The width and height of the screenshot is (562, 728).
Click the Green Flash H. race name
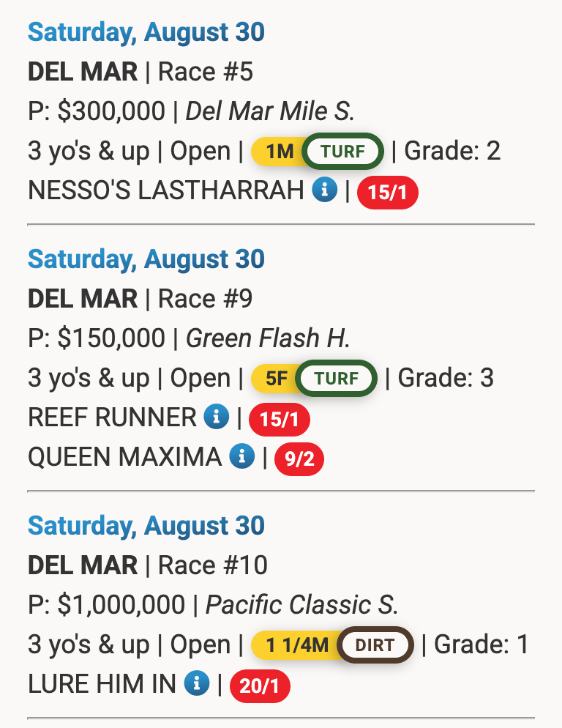click(269, 338)
